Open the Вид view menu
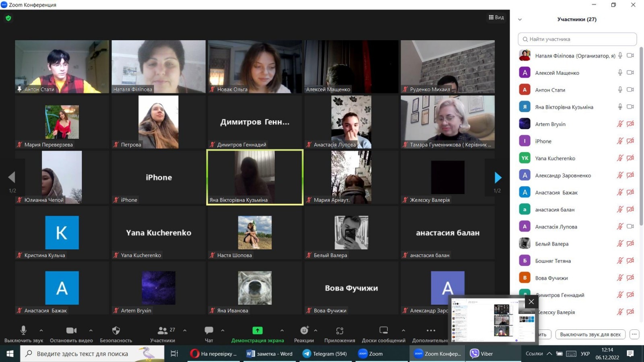Screen dimensions: 644x362 496,17
